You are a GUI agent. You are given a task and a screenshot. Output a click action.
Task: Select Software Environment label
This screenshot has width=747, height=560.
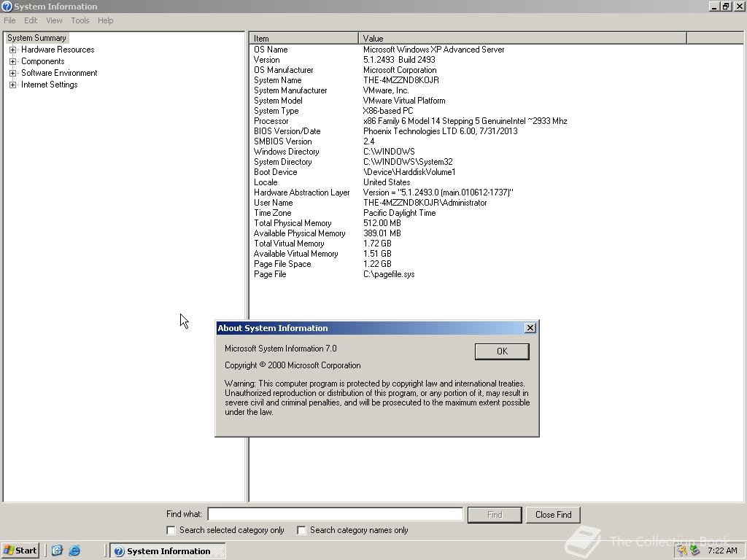(59, 73)
